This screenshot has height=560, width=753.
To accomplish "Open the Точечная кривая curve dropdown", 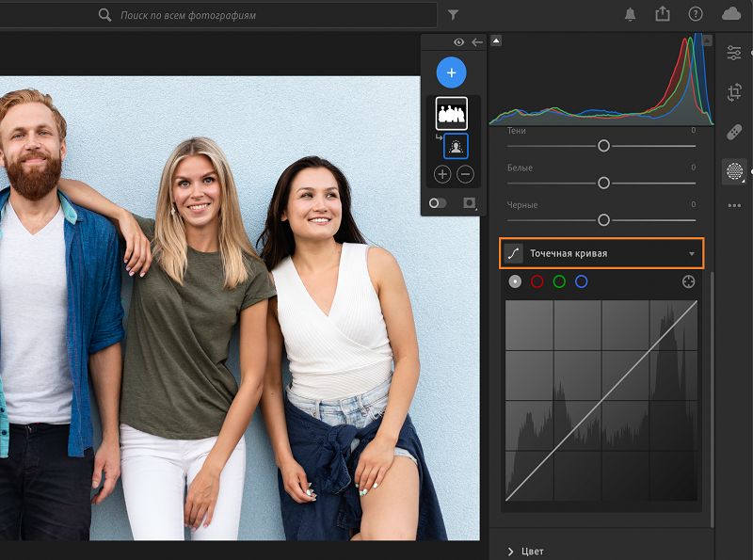I will (x=692, y=254).
